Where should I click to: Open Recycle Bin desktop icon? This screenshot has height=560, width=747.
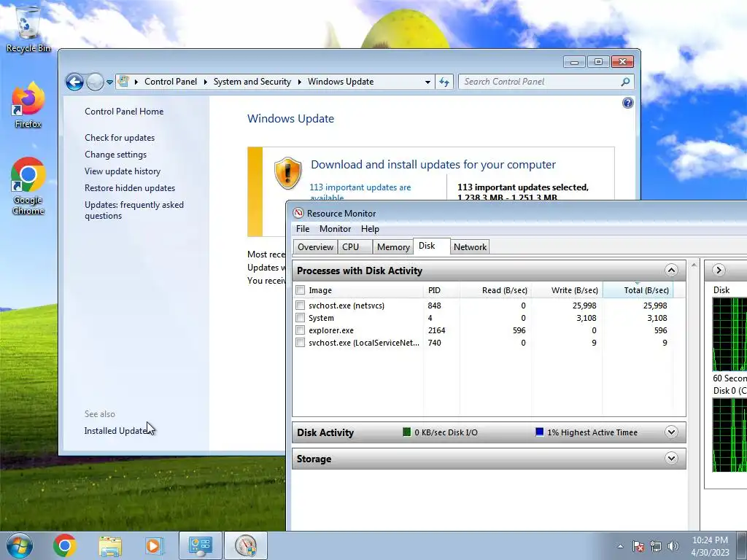[x=28, y=29]
